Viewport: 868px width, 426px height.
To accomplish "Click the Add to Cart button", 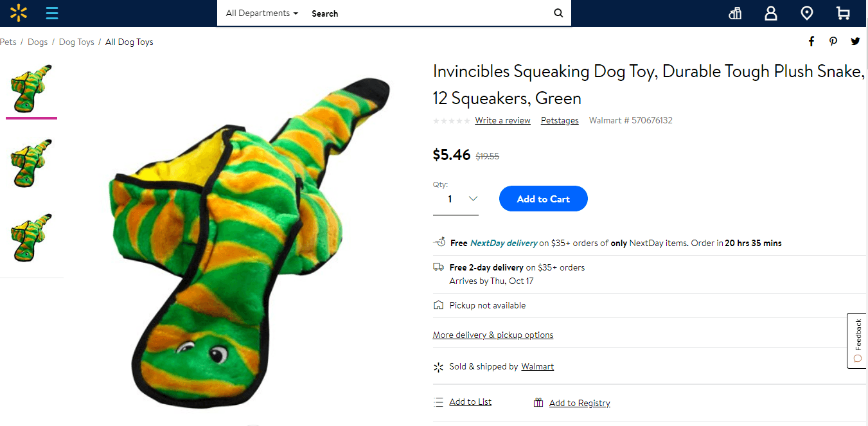I will (x=543, y=199).
